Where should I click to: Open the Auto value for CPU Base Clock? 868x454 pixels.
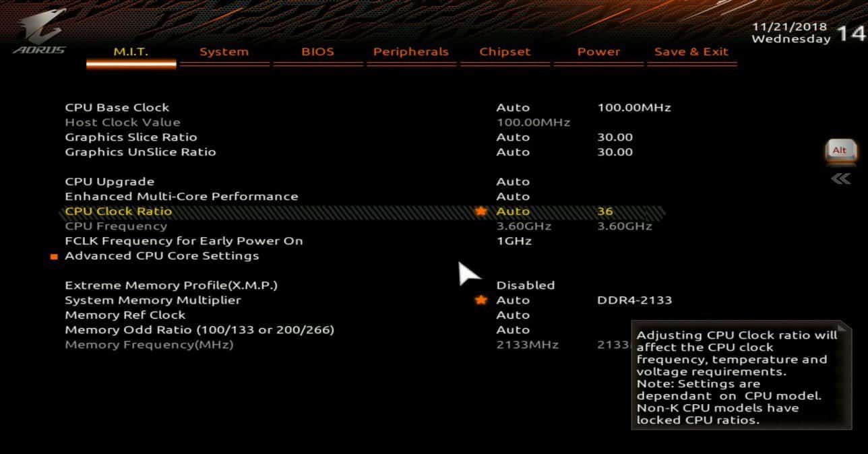click(513, 108)
